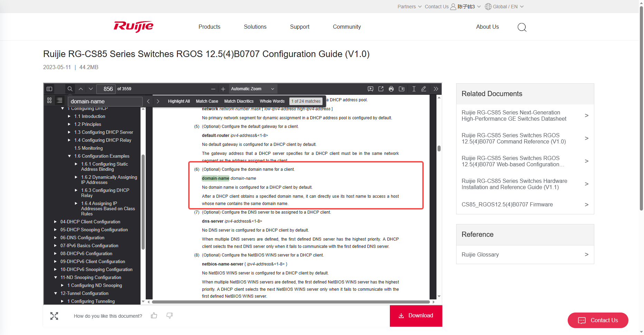Screen dimensions: 644x335
Task: Collapse 1.6 Configuration Examples item
Action: click(x=69, y=156)
